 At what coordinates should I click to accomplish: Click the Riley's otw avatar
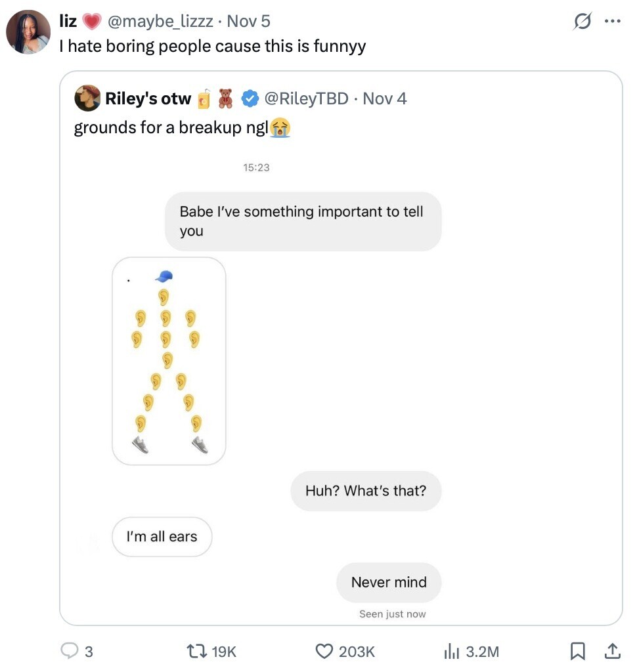[x=87, y=99]
